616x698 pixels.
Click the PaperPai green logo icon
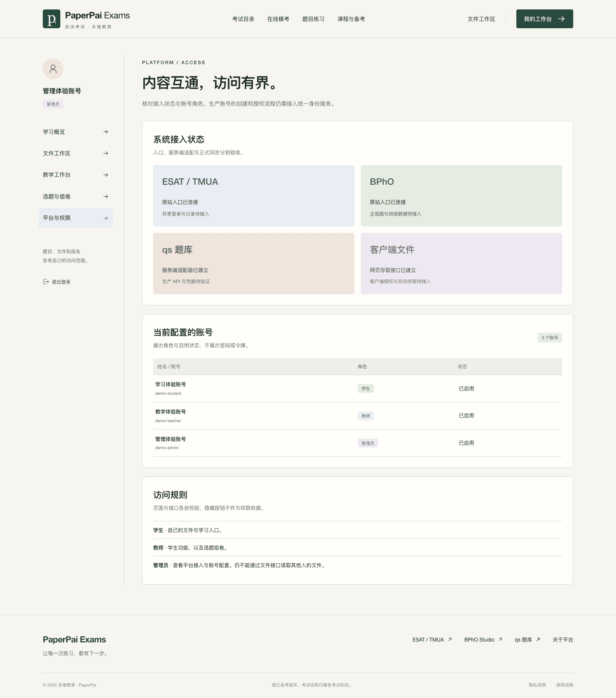pos(51,19)
